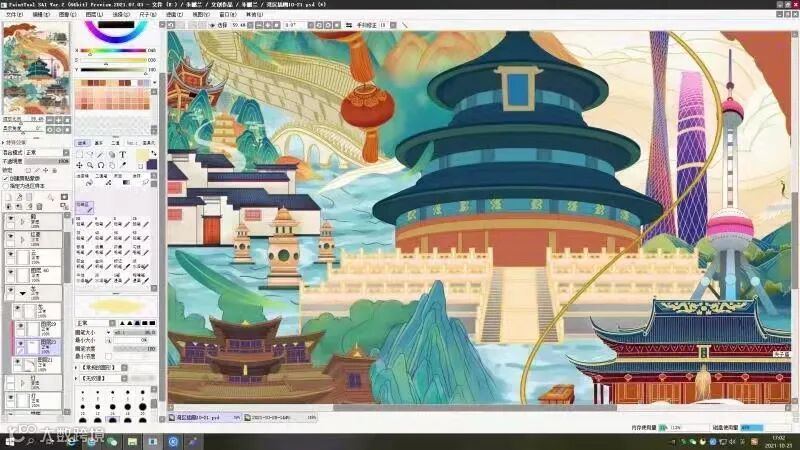Open the 视图(V) menu
The width and height of the screenshot is (800, 450).
(201, 14)
